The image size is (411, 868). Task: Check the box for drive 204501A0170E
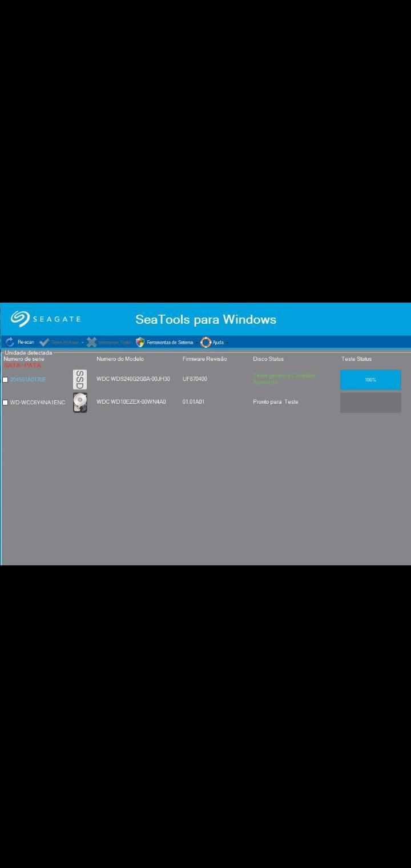point(5,380)
